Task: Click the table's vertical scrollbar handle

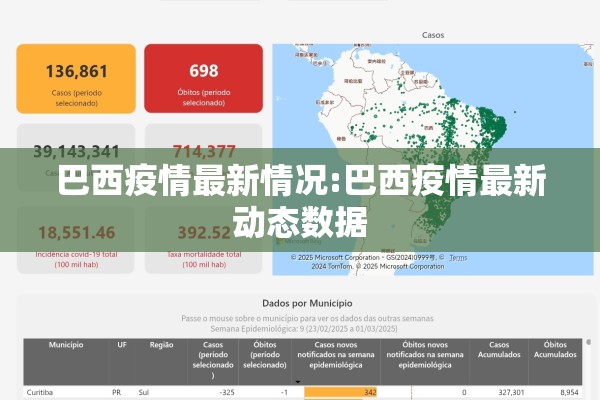Action: click(589, 341)
